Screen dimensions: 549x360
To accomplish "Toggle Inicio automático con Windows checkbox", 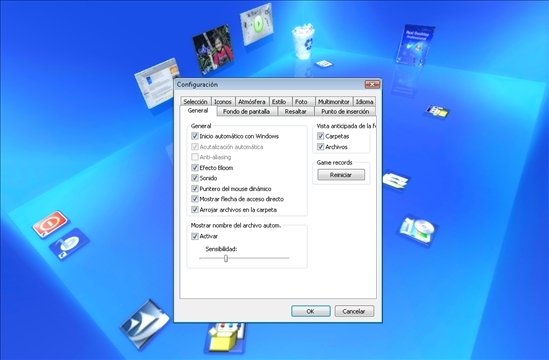I will [195, 136].
